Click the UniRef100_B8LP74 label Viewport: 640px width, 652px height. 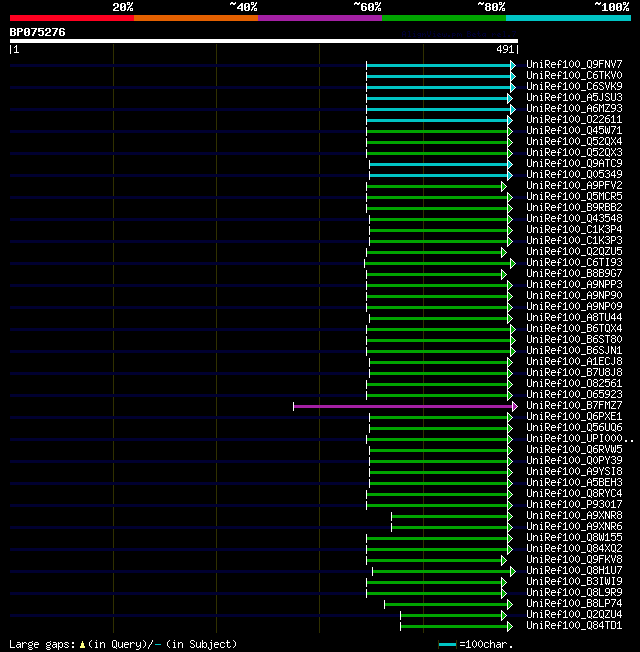[574, 604]
